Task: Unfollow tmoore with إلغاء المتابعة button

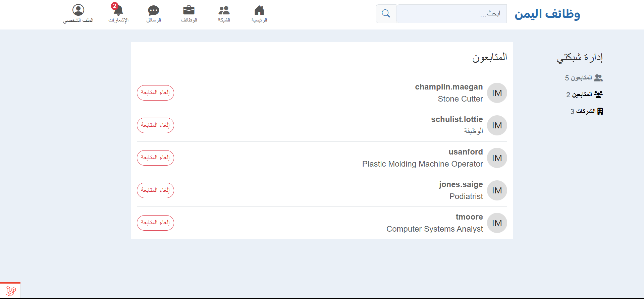Action: coord(155,223)
